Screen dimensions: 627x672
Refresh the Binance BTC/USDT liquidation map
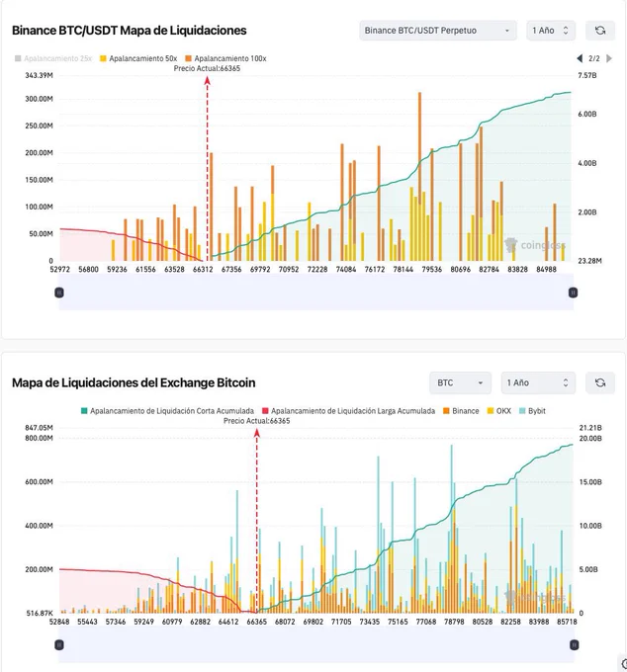[600, 31]
